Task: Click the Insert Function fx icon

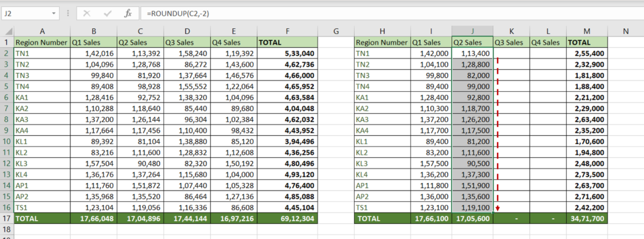Action: point(128,14)
